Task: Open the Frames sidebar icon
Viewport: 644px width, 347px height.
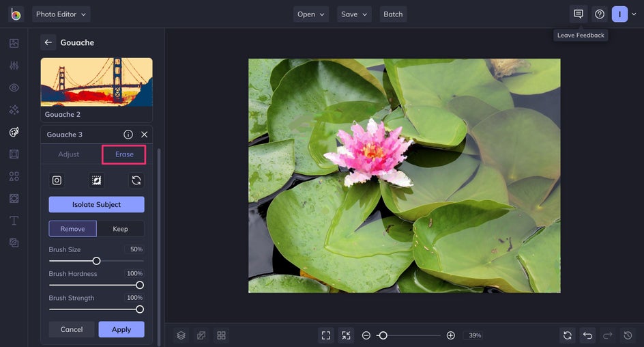Action: click(x=14, y=154)
